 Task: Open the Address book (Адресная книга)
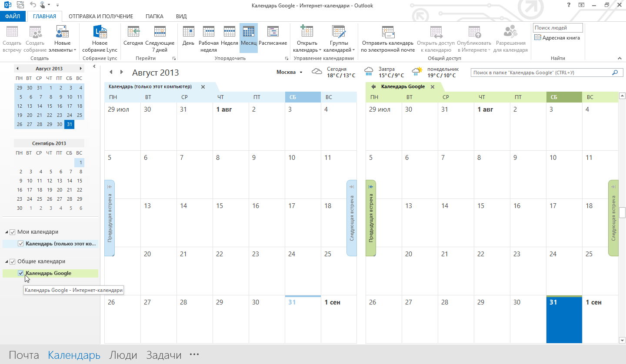point(557,38)
